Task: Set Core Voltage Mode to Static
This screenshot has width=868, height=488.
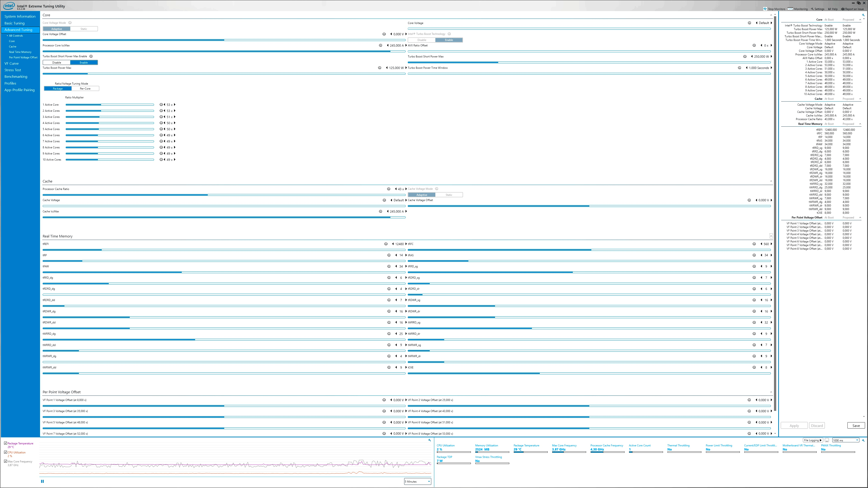Action: pyautogui.click(x=84, y=29)
